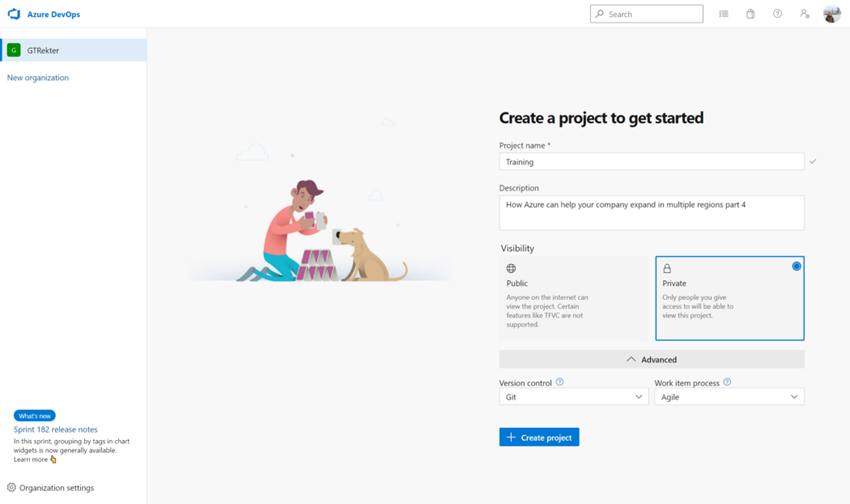Click the Version control info icon

(x=560, y=382)
